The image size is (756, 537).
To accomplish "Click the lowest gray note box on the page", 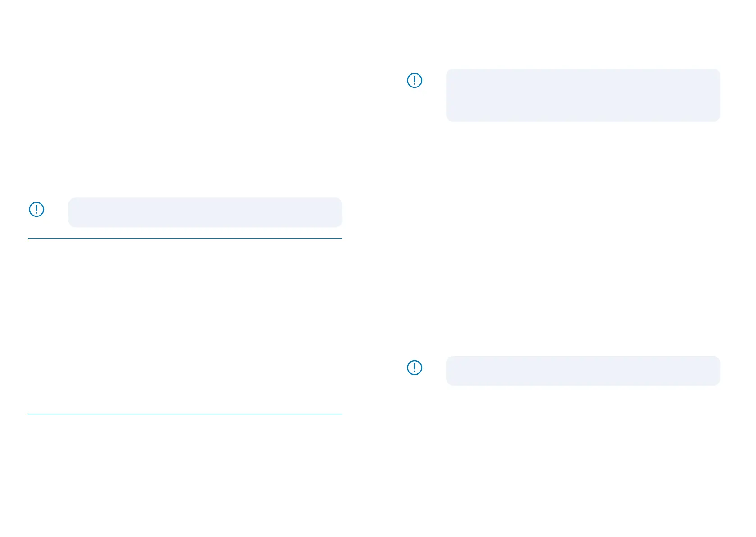I will [583, 371].
